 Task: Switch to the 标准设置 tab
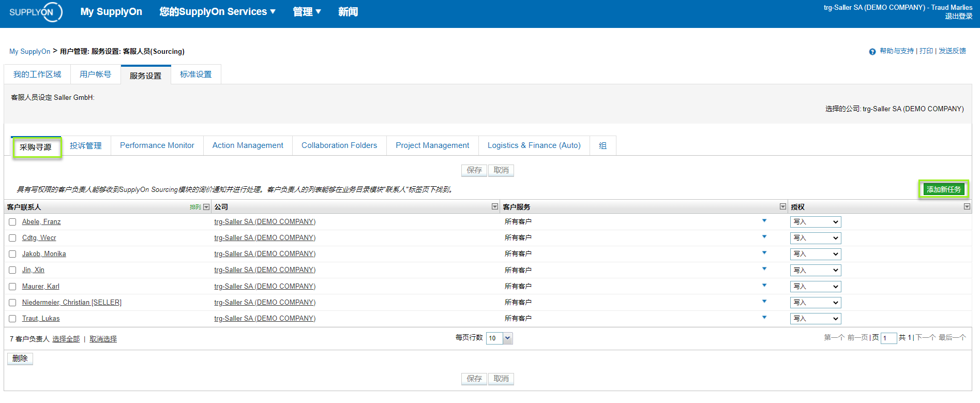pyautogui.click(x=196, y=74)
